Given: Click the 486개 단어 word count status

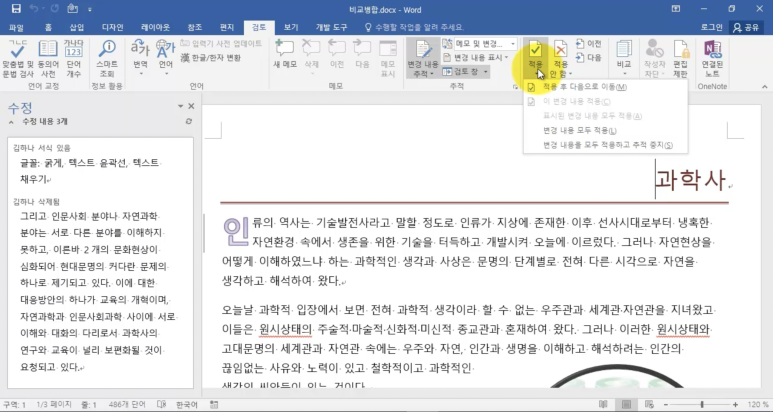Looking at the screenshot, I should click(127, 405).
